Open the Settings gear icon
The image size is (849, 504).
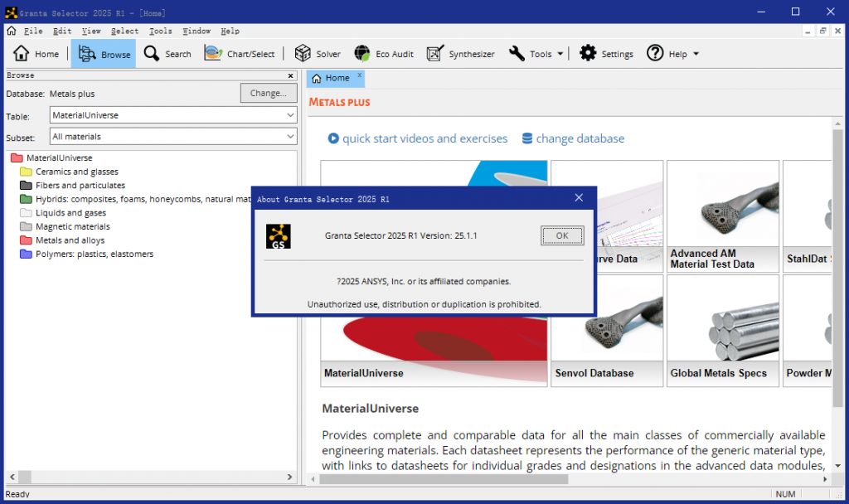588,54
